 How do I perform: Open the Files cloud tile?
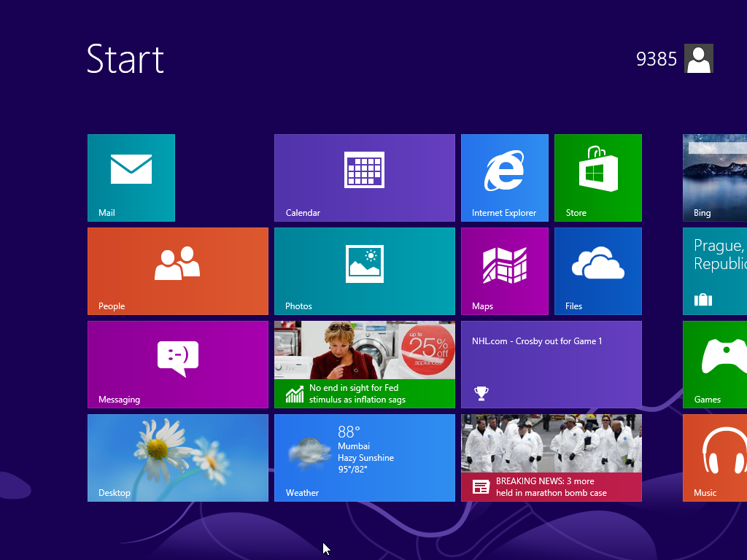598,271
